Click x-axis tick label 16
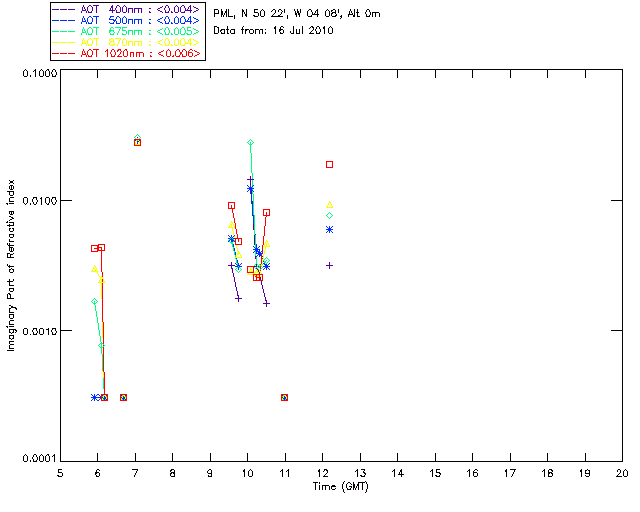Viewport: 640px width, 512px height. pos(472,473)
